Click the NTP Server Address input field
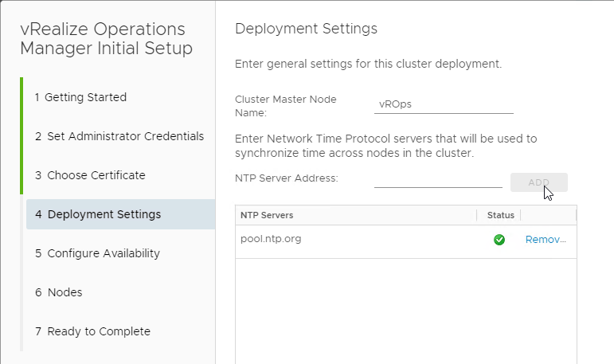 438,180
